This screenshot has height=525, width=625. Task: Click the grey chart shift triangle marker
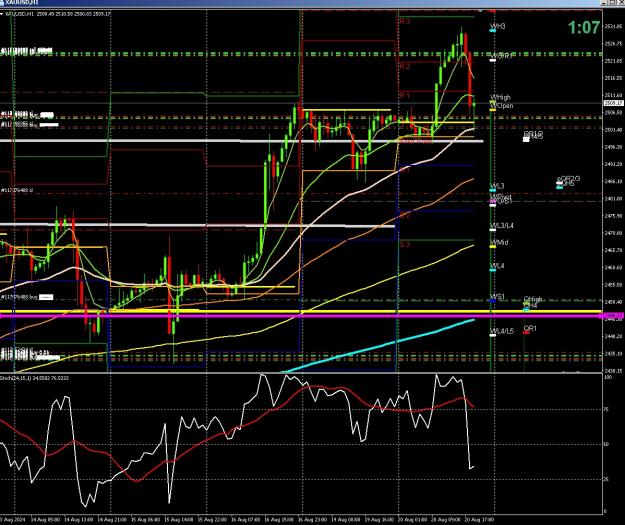pyautogui.click(x=481, y=11)
